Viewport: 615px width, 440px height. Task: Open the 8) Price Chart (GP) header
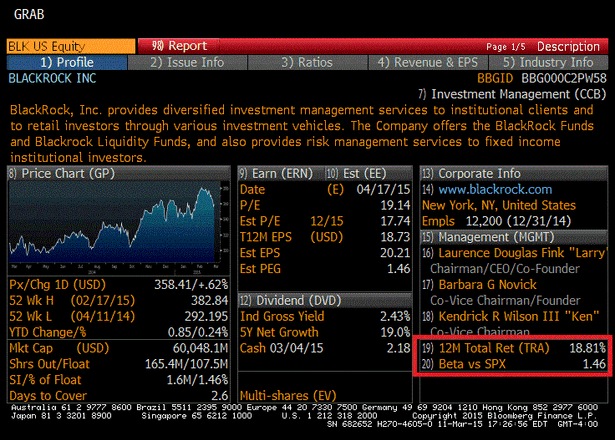click(x=118, y=173)
